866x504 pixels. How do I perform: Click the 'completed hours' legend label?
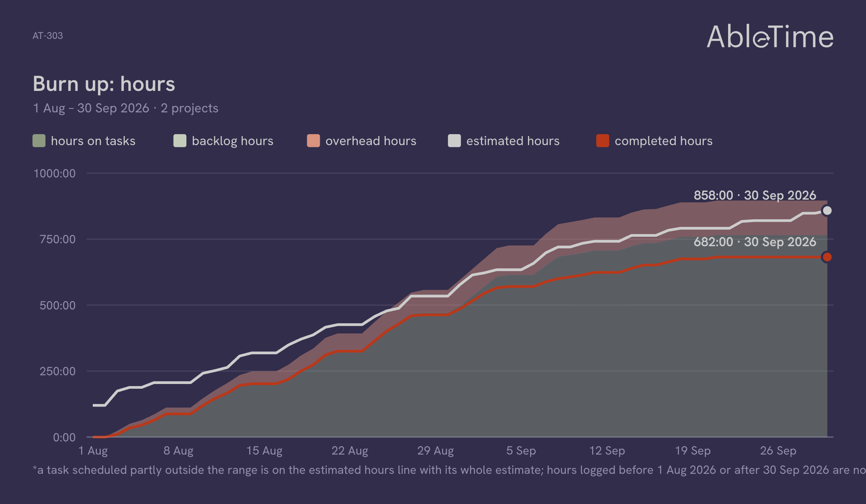664,141
